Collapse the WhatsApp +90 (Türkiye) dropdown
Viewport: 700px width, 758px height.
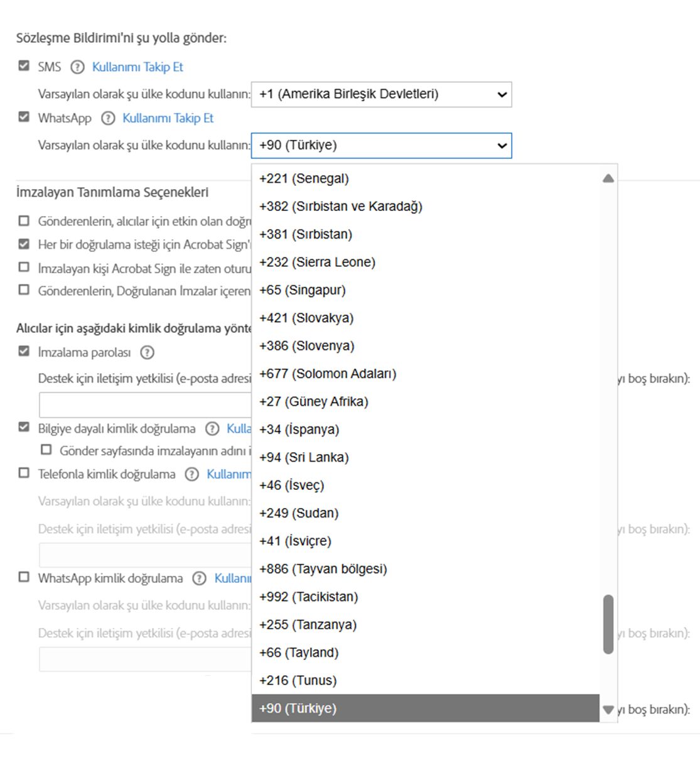pos(381,146)
